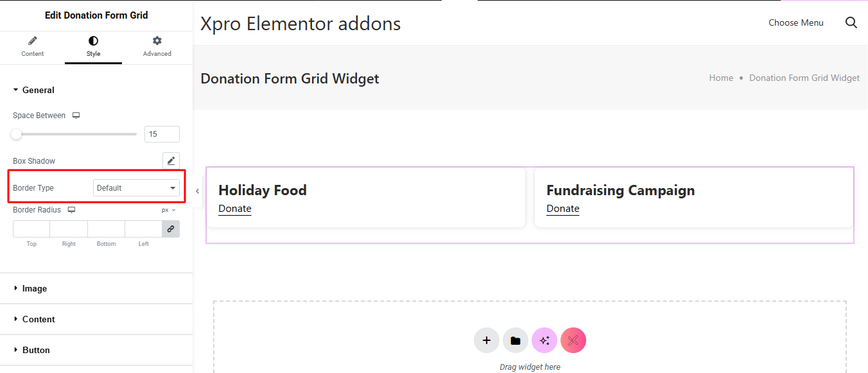868x373 pixels.
Task: Collapse the editor panel with the arrow handle
Action: click(197, 191)
